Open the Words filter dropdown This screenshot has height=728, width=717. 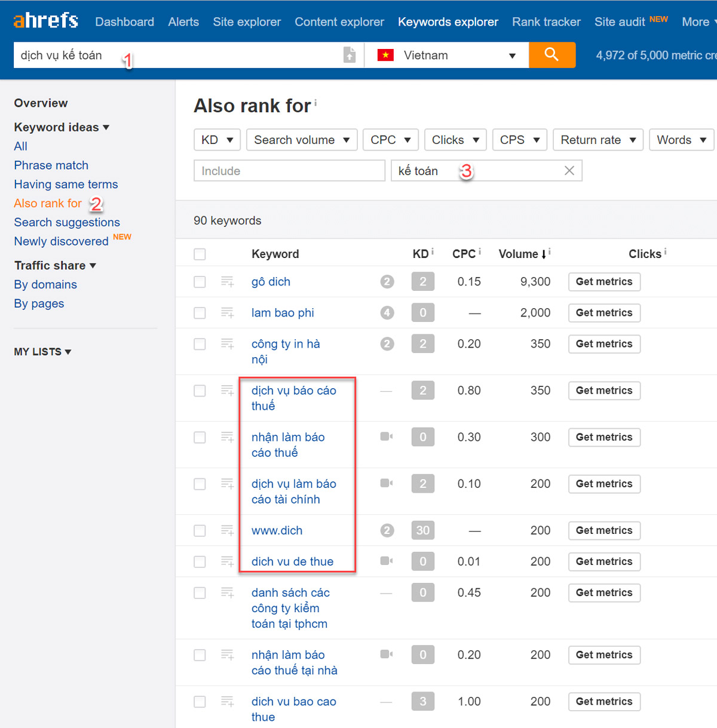click(682, 140)
